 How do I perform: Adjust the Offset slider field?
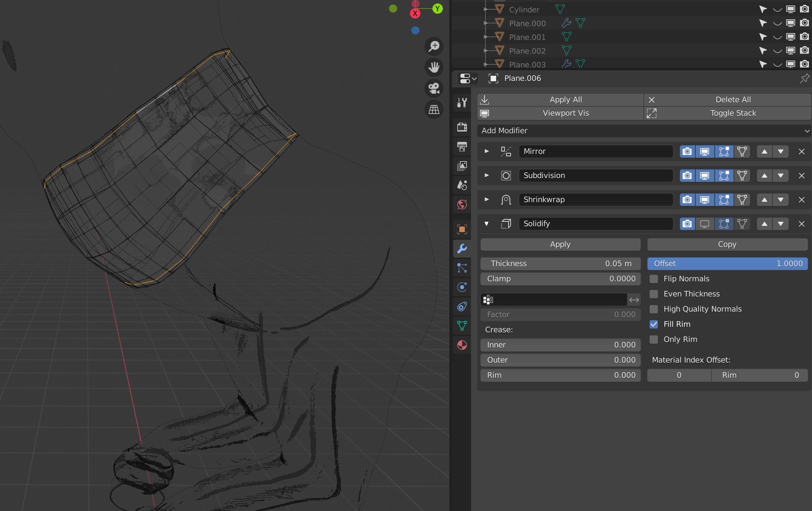click(x=727, y=264)
